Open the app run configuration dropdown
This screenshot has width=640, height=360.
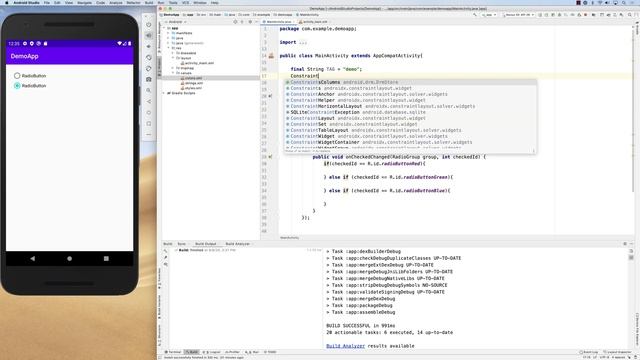click(489, 15)
